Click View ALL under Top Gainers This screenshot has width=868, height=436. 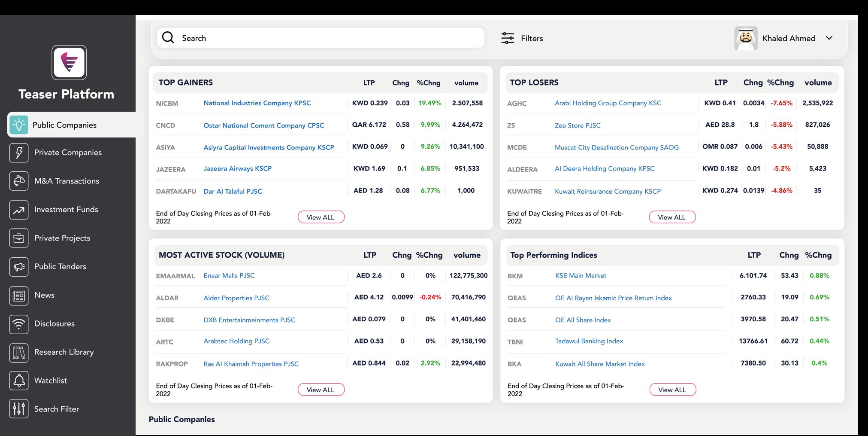(321, 217)
